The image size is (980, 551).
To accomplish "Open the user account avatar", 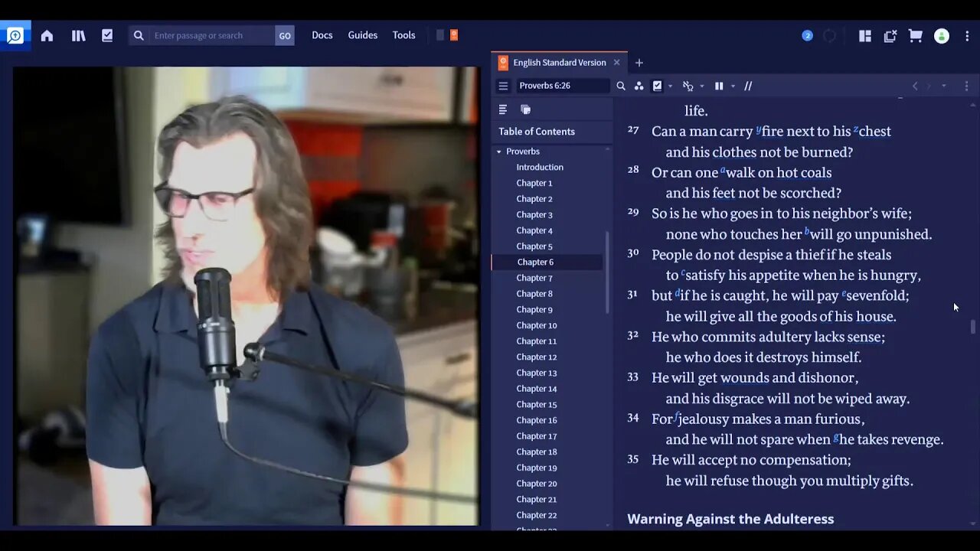I will pyautogui.click(x=942, y=36).
